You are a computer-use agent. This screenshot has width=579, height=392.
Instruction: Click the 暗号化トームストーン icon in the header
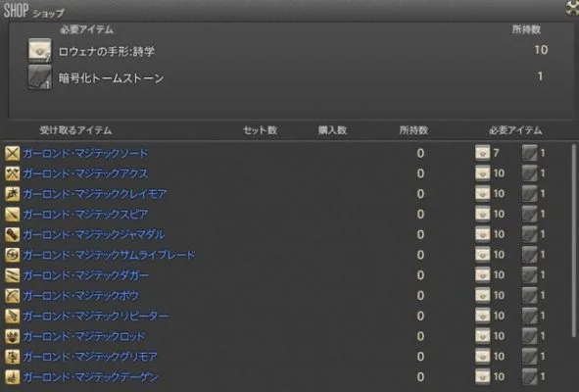pyautogui.click(x=40, y=77)
